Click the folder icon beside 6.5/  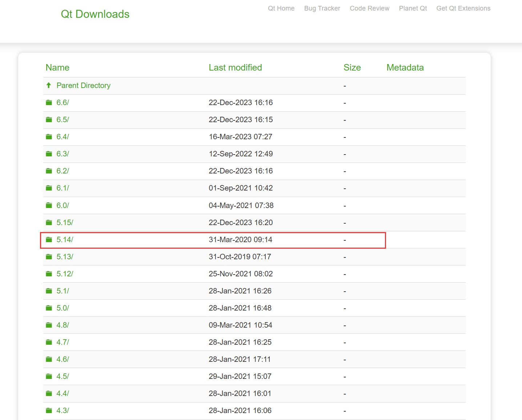click(x=49, y=120)
